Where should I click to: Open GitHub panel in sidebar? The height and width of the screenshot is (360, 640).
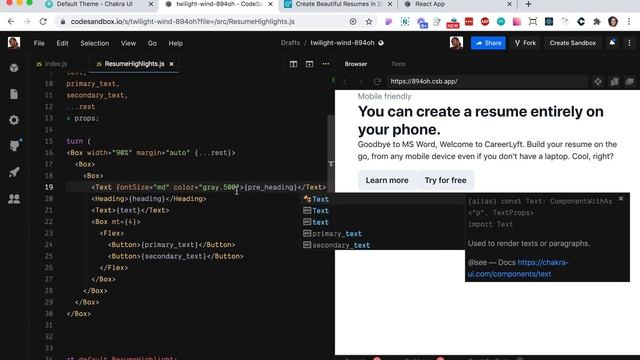(x=15, y=145)
